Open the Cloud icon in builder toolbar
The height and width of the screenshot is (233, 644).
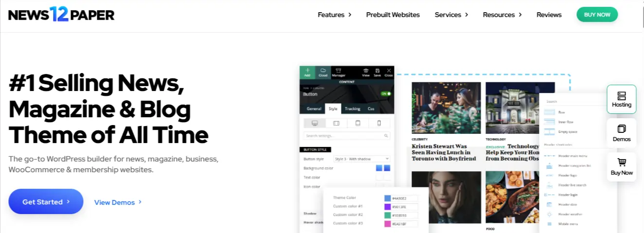(x=323, y=71)
